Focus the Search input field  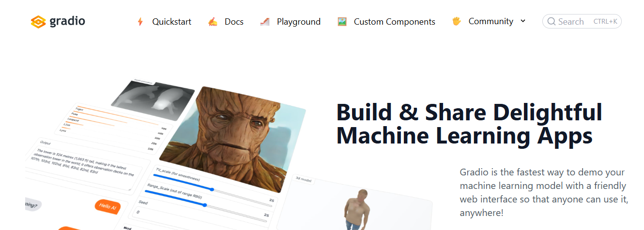click(582, 21)
